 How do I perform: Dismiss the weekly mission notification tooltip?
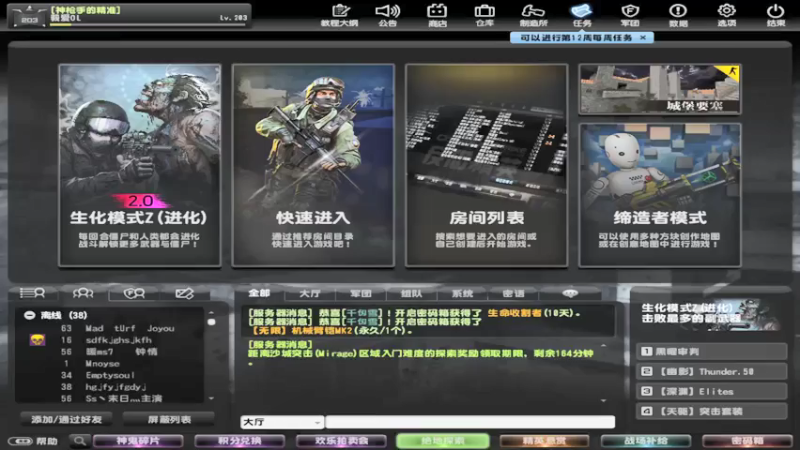643,38
